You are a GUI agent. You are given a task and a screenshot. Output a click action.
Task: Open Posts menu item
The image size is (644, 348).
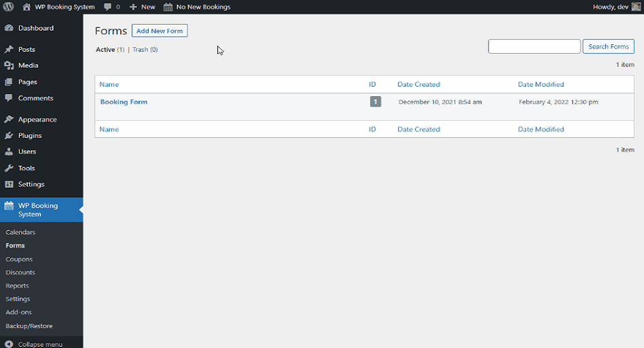pos(27,49)
